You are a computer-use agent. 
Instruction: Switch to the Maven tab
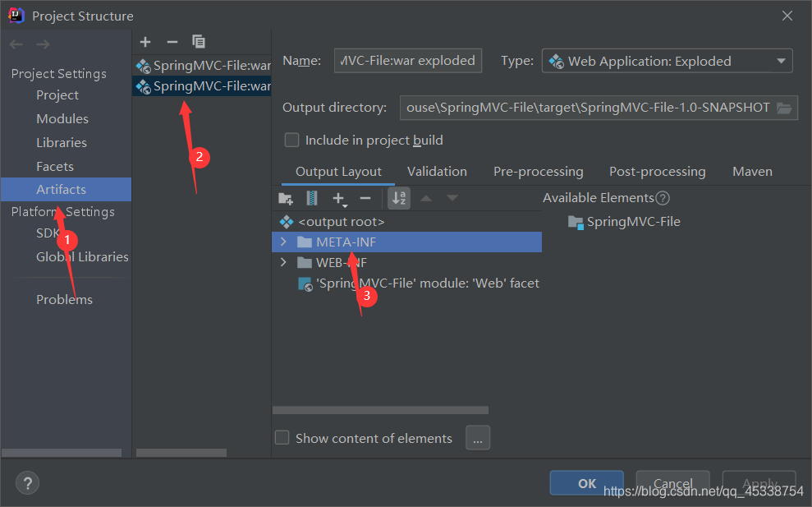[x=752, y=172]
